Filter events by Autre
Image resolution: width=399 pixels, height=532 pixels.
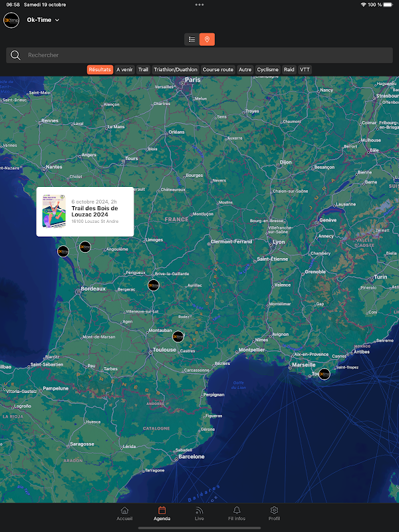tap(245, 70)
